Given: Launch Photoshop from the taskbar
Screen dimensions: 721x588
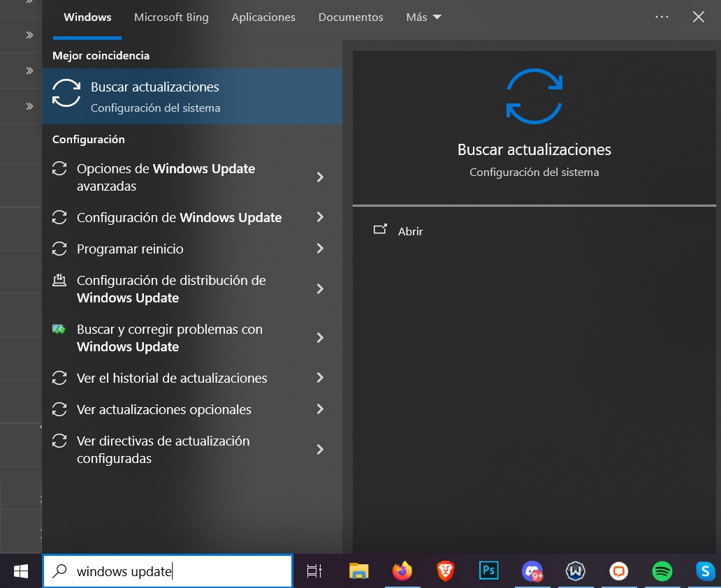Looking at the screenshot, I should click(489, 571).
